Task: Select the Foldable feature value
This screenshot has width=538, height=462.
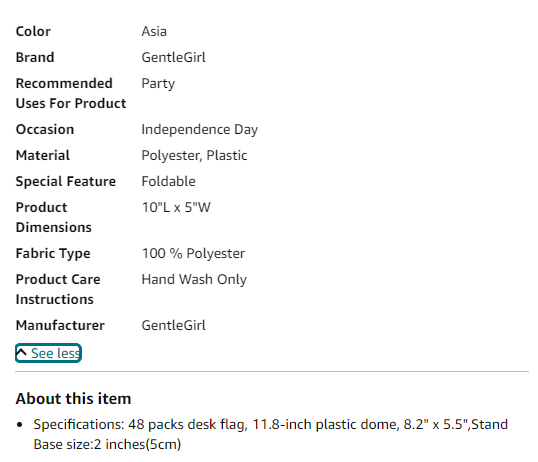Action: pyautogui.click(x=168, y=181)
